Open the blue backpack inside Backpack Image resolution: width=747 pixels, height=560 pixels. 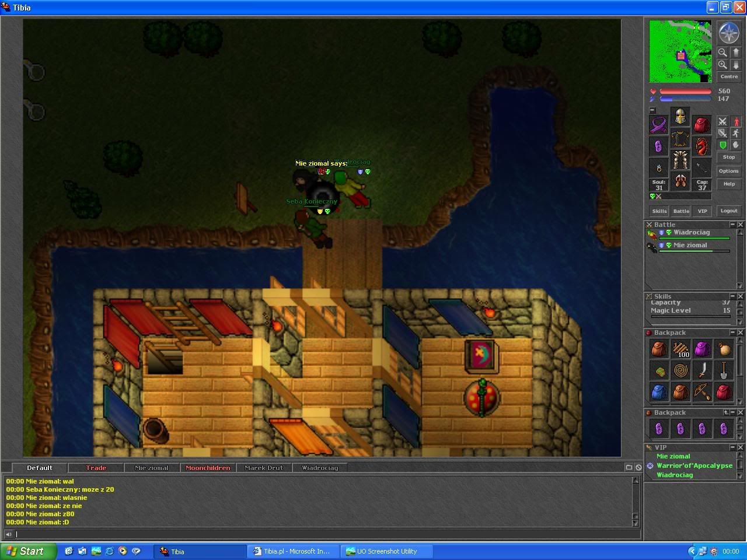pos(659,392)
